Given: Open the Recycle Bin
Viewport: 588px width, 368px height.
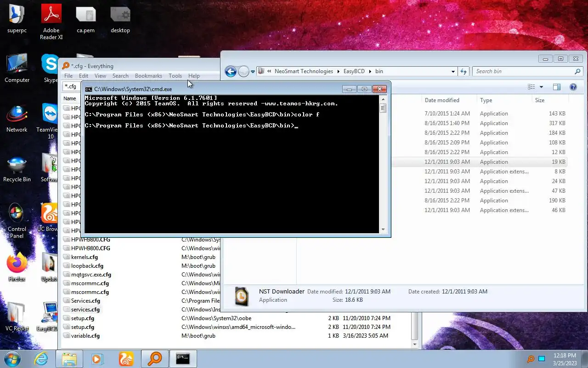Looking at the screenshot, I should [17, 168].
